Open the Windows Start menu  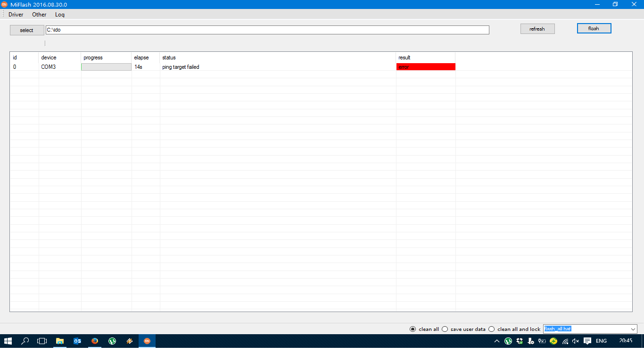point(8,341)
